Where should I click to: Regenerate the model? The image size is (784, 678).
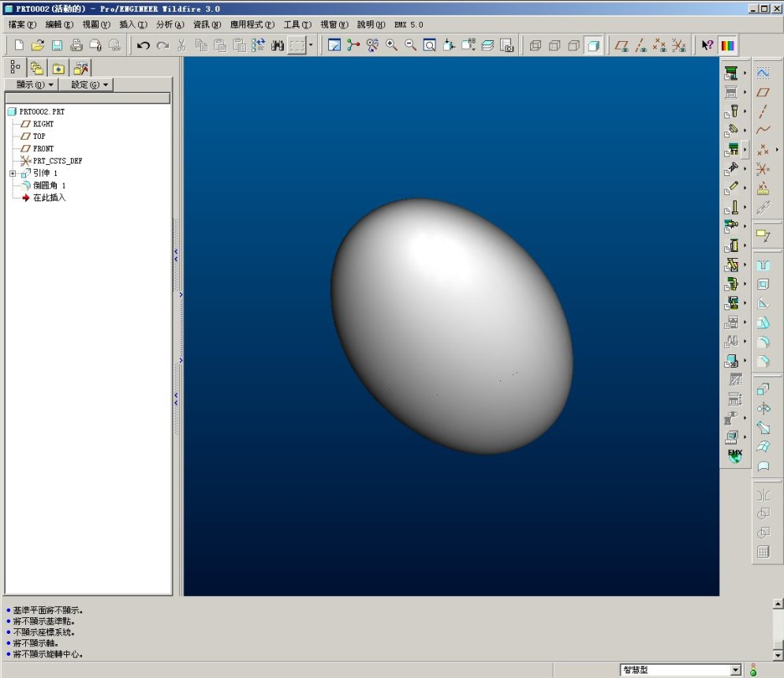[x=258, y=46]
